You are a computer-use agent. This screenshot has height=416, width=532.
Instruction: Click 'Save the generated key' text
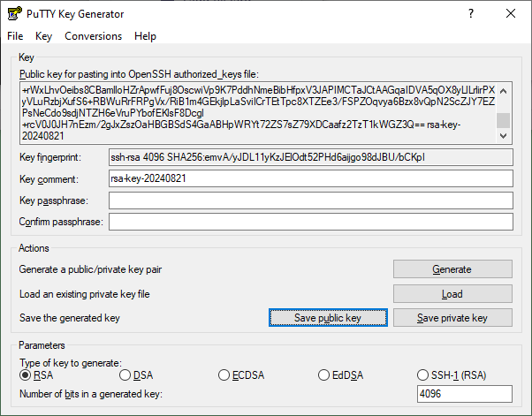click(70, 318)
